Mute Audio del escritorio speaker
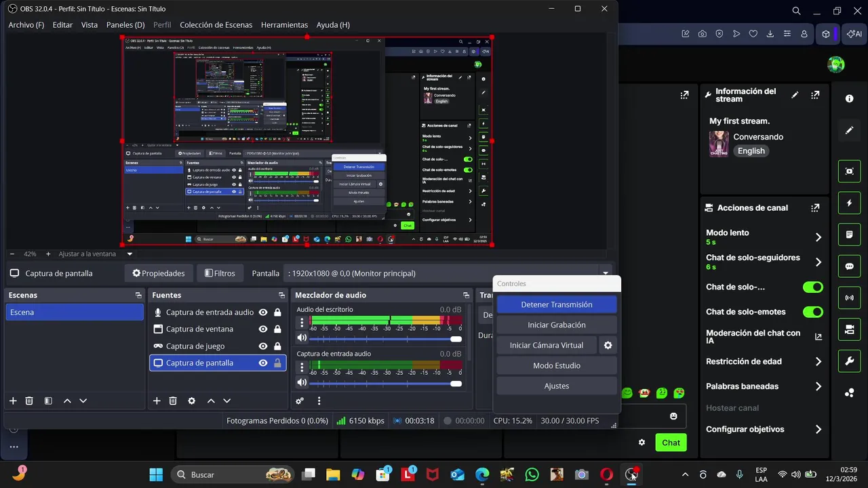This screenshot has height=488, width=868. (x=302, y=338)
